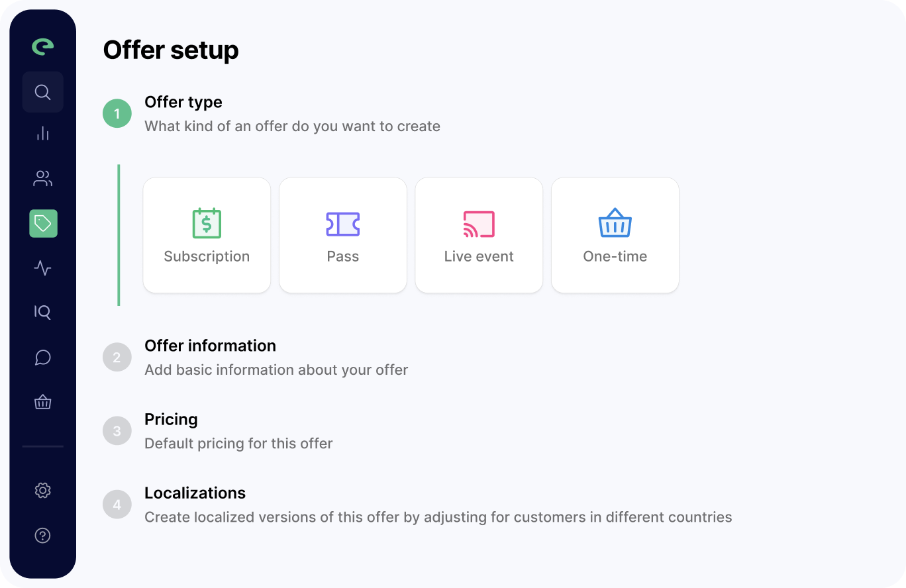Open the bar chart analytics icon
The height and width of the screenshot is (588, 906).
point(43,134)
